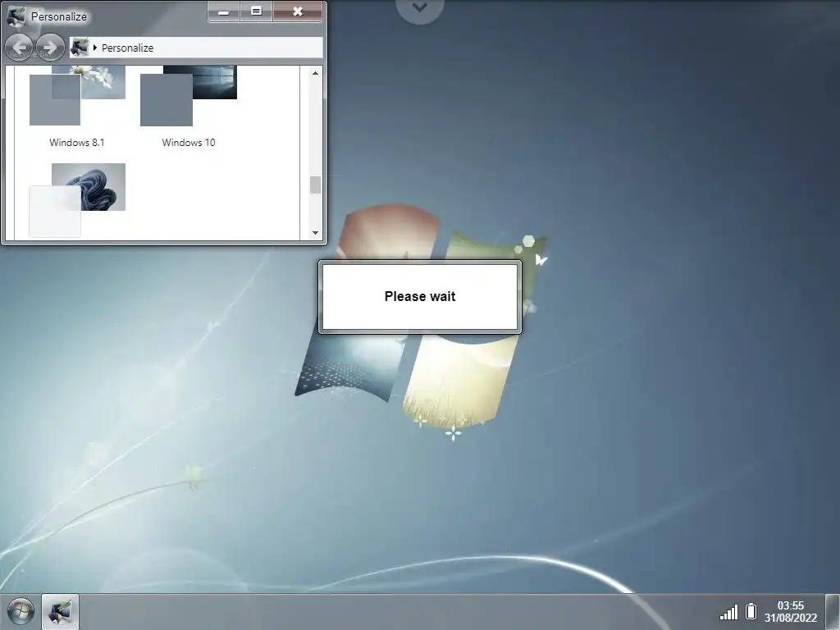Click the Please wait dialog
This screenshot has width=840, height=630.
point(420,297)
